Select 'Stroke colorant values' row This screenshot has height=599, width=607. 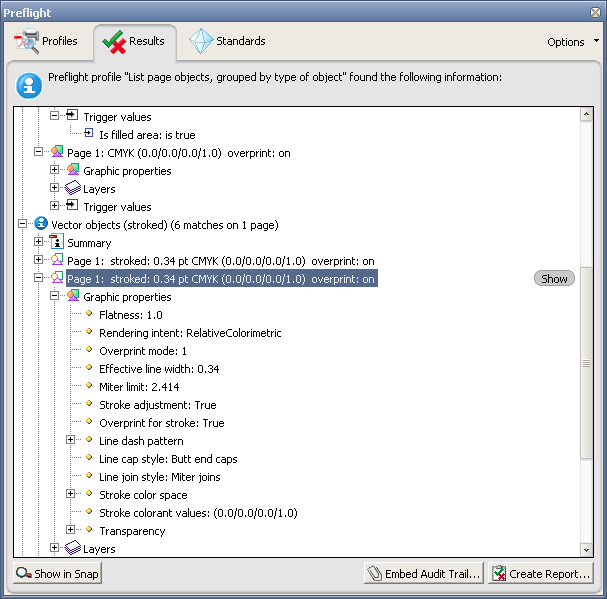coord(198,513)
